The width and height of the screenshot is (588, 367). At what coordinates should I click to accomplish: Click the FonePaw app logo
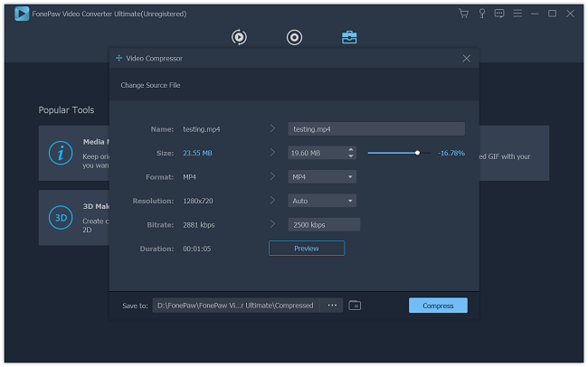pyautogui.click(x=22, y=14)
